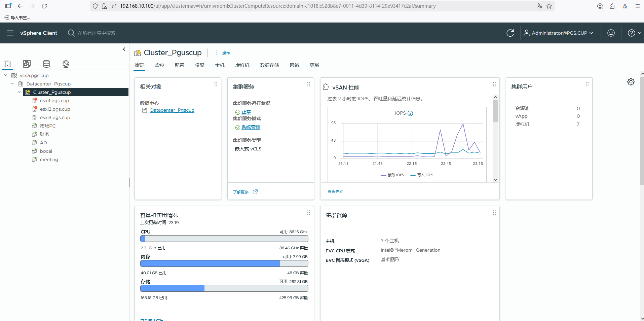Open the 网络 tab

(x=294, y=65)
